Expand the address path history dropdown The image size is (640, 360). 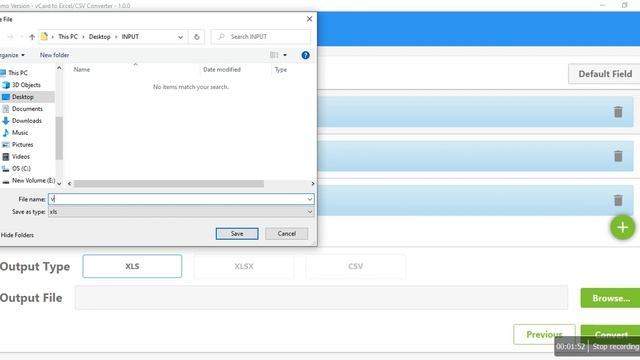(x=180, y=37)
